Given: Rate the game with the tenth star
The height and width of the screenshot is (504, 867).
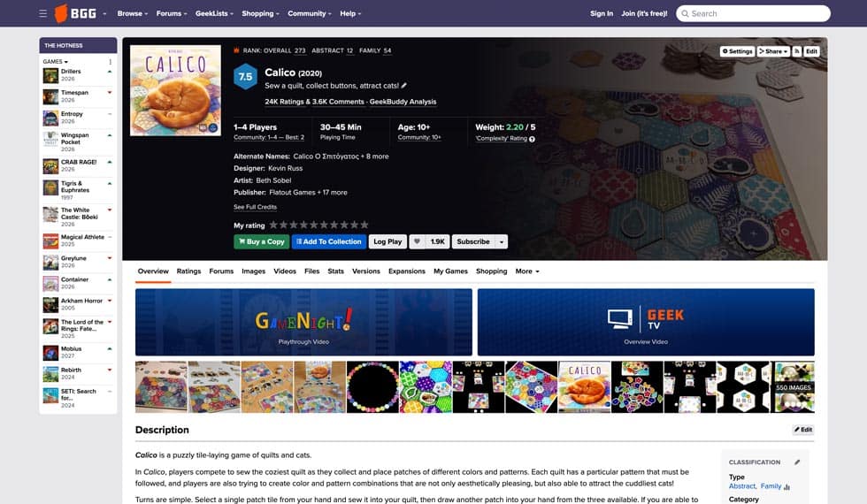Looking at the screenshot, I should [364, 225].
